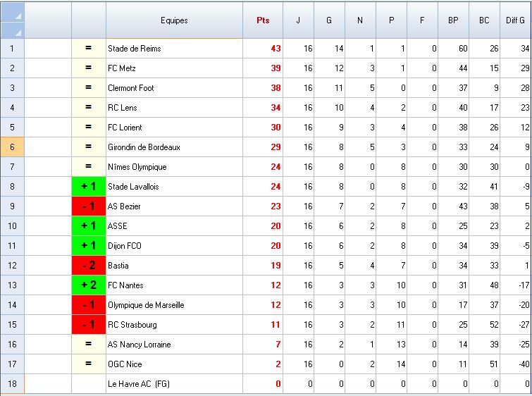
Task: Click the red -1 cell beside AS Bezier
Action: (89, 206)
